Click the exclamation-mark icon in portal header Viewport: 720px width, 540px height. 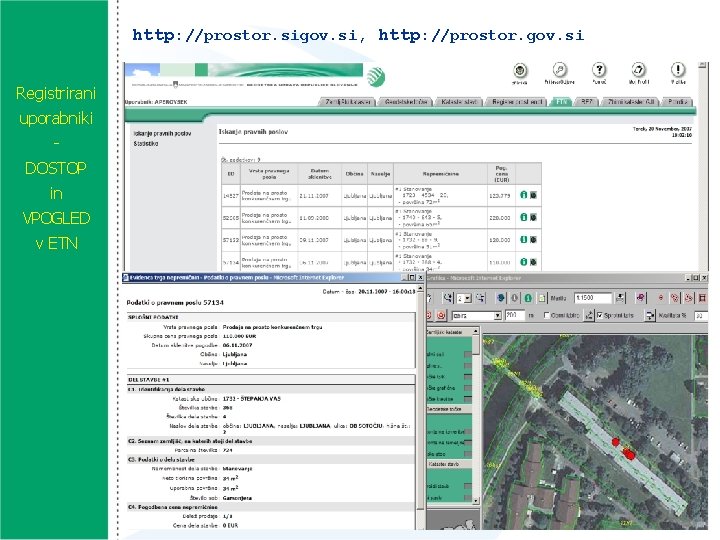point(678,70)
